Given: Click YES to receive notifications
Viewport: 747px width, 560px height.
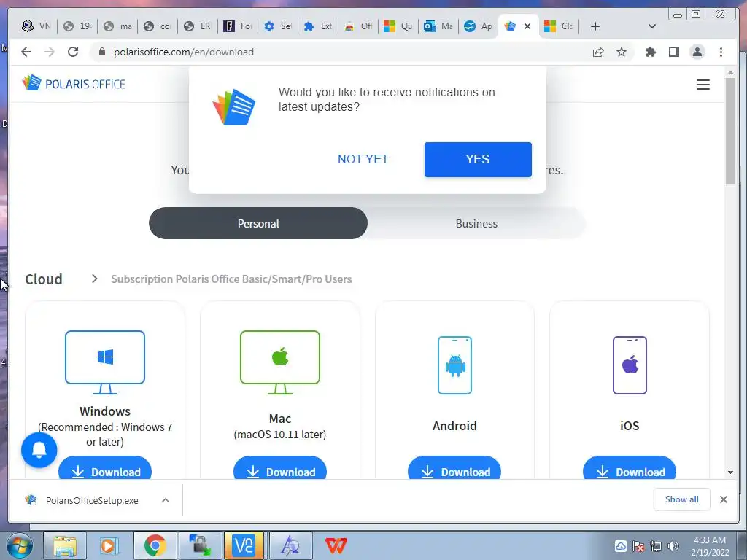Looking at the screenshot, I should [478, 159].
